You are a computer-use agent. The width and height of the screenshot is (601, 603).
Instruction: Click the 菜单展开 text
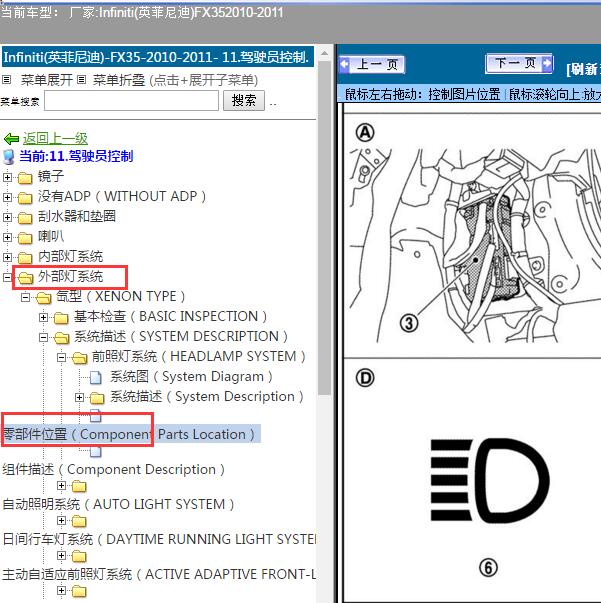47,80
